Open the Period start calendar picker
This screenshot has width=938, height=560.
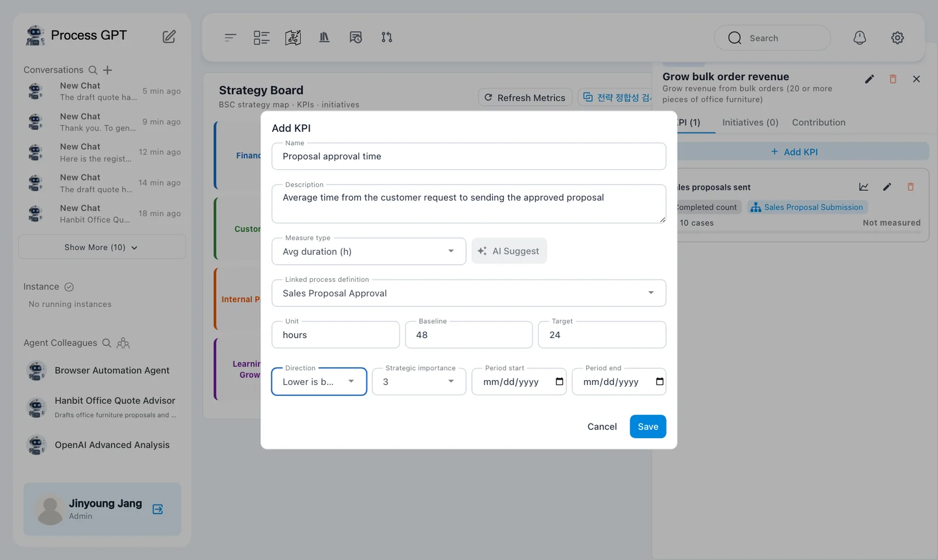tap(559, 382)
